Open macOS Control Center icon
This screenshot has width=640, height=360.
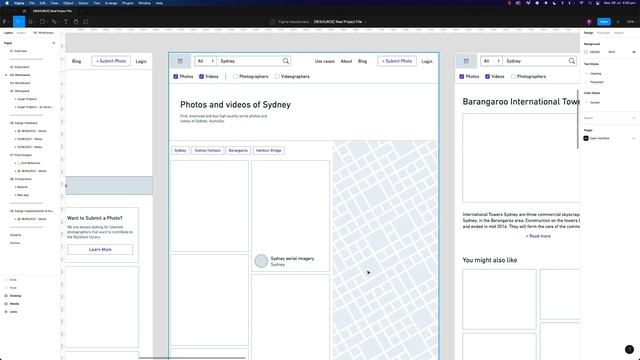pos(598,3)
